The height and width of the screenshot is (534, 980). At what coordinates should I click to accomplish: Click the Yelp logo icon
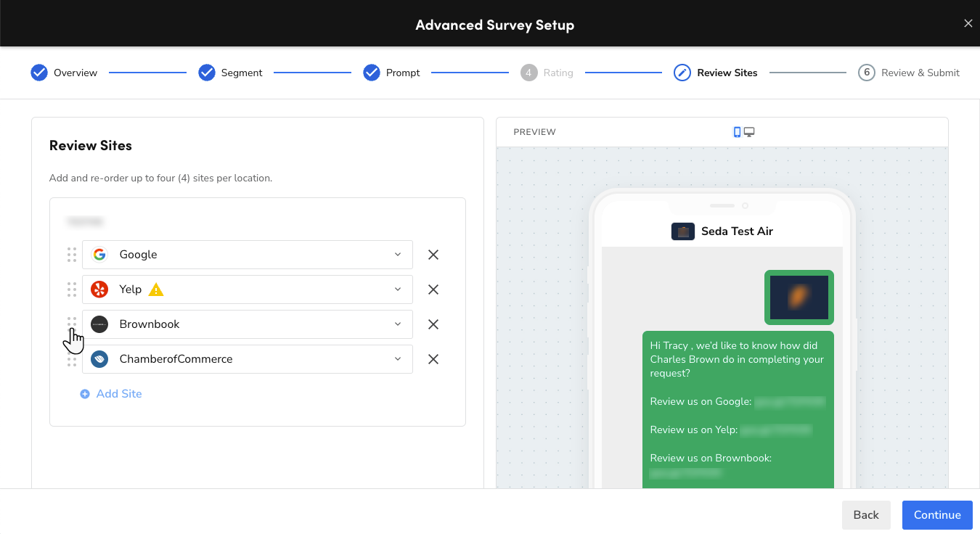click(x=99, y=289)
